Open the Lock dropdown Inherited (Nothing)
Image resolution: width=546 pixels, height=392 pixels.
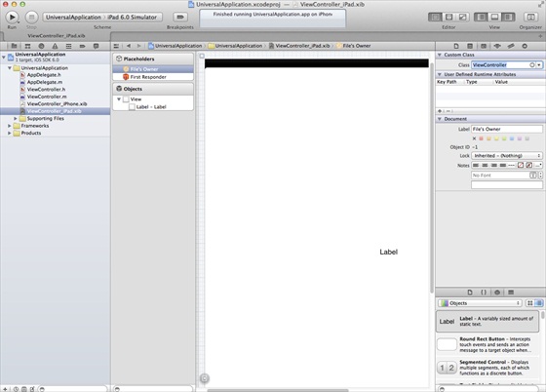tap(507, 156)
